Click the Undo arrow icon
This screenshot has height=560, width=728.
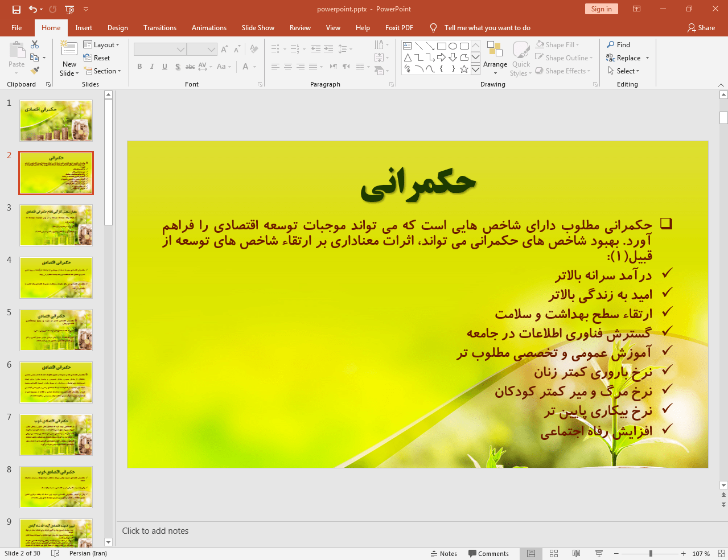(x=33, y=9)
